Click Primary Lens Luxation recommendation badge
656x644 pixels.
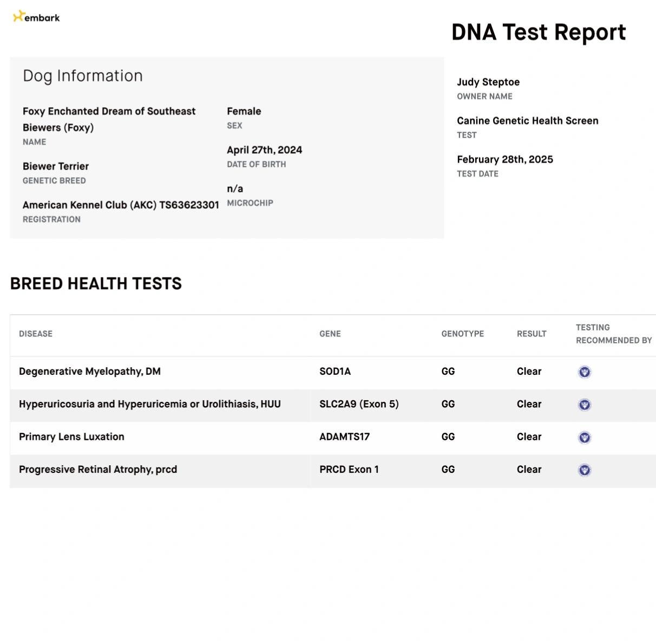coord(585,438)
